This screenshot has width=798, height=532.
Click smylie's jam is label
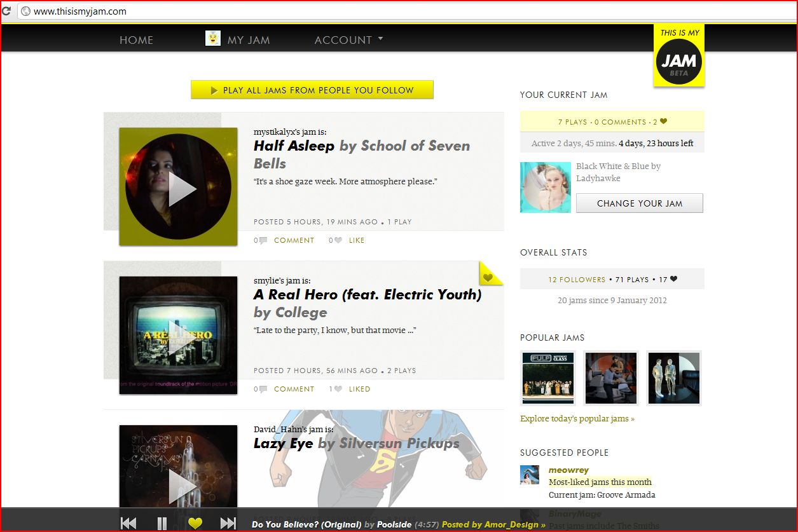click(x=282, y=280)
